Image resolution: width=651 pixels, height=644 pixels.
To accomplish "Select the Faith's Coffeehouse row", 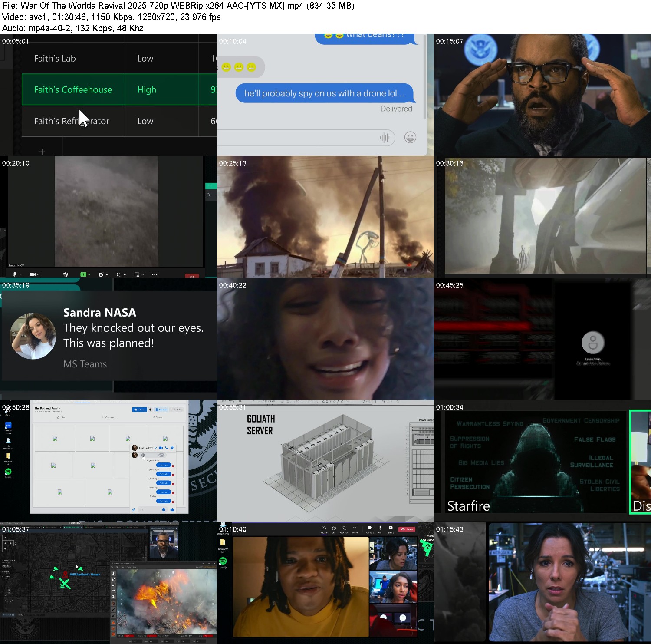I will click(x=119, y=89).
